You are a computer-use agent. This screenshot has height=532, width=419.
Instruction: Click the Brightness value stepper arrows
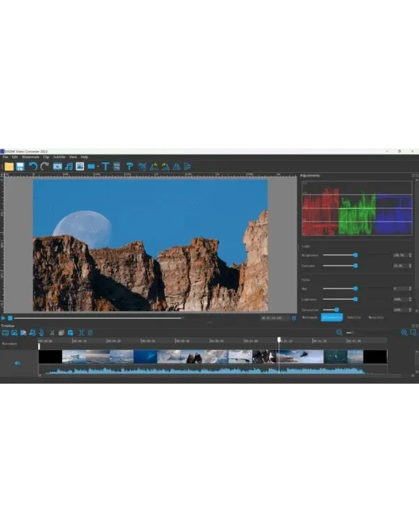coord(410,255)
